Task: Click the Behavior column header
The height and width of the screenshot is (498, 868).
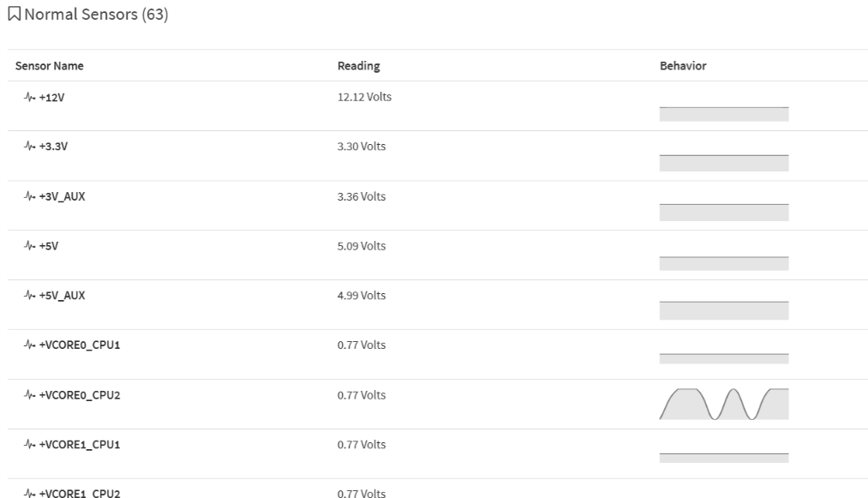Action: click(x=682, y=66)
